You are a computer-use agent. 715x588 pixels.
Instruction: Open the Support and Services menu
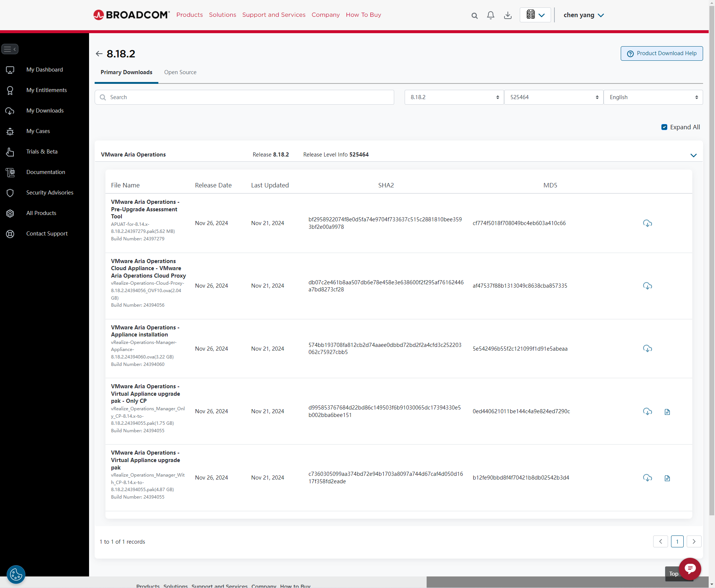tap(273, 15)
